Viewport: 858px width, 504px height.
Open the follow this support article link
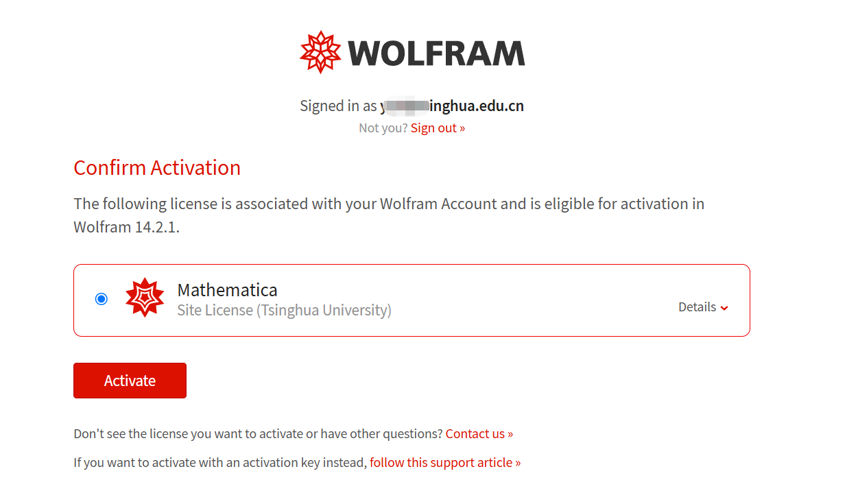444,463
